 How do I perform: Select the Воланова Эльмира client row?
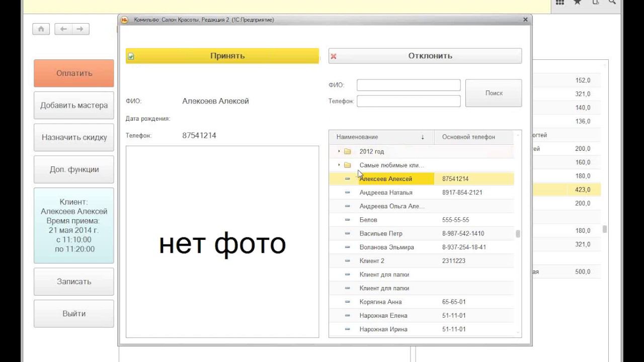pos(422,247)
